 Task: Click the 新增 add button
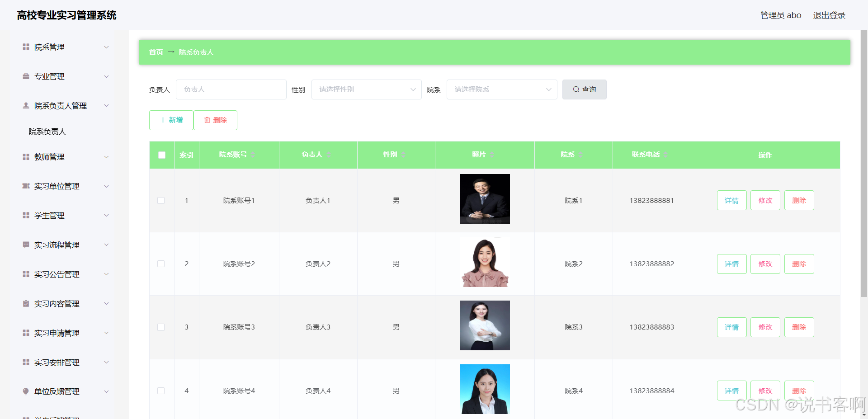[x=171, y=120]
